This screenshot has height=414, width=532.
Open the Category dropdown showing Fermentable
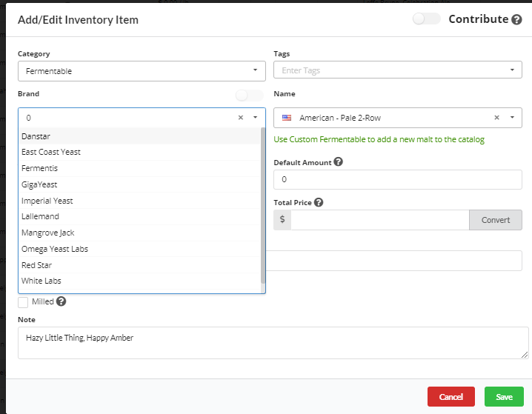click(142, 71)
